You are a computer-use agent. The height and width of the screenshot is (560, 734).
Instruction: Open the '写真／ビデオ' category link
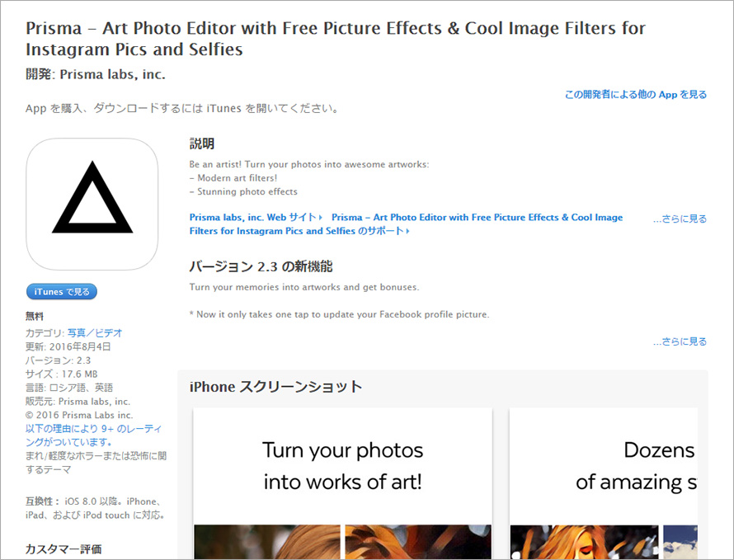[95, 333]
